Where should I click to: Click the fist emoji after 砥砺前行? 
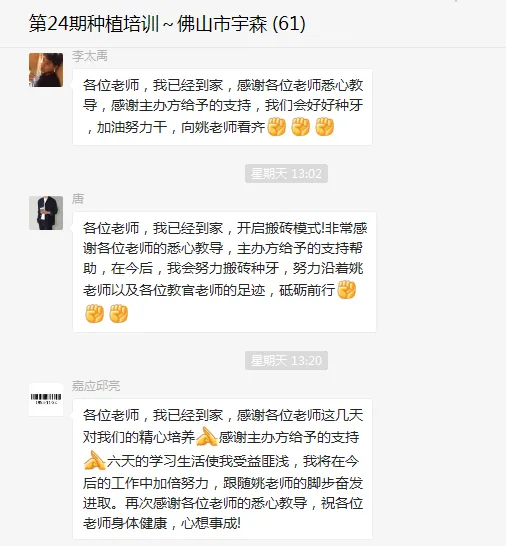(x=347, y=289)
